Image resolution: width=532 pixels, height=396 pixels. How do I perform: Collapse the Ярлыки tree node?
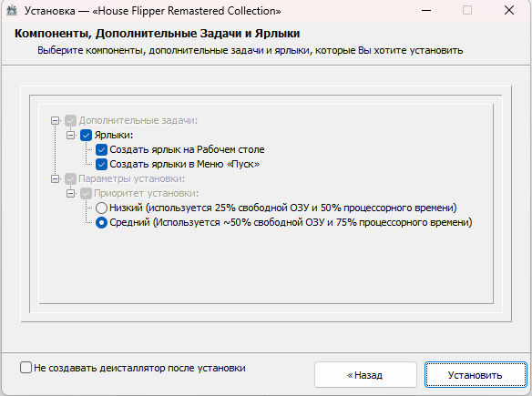pyautogui.click(x=70, y=135)
